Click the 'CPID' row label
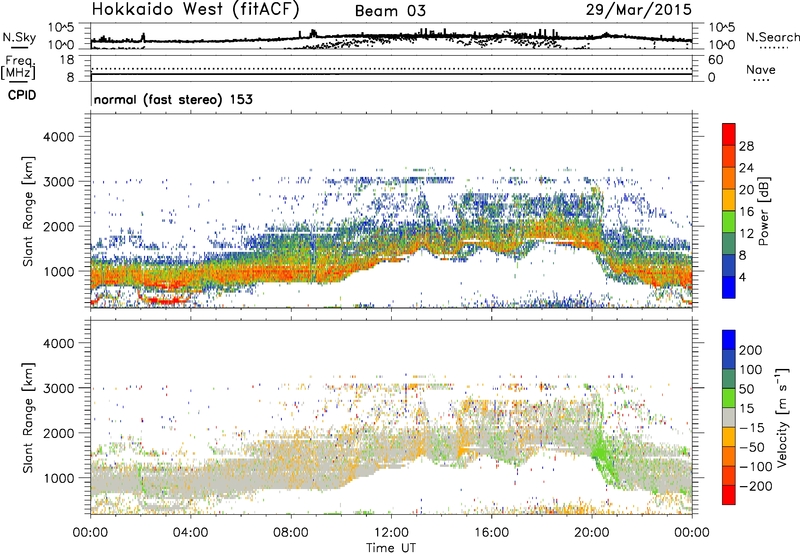Image resolution: width=800 pixels, height=554 pixels. coord(22,95)
